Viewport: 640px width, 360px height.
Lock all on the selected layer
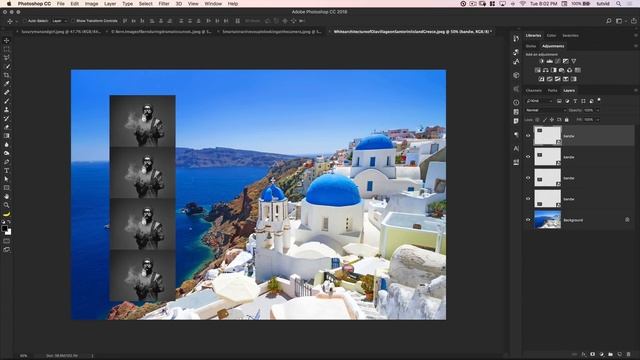pos(567,120)
